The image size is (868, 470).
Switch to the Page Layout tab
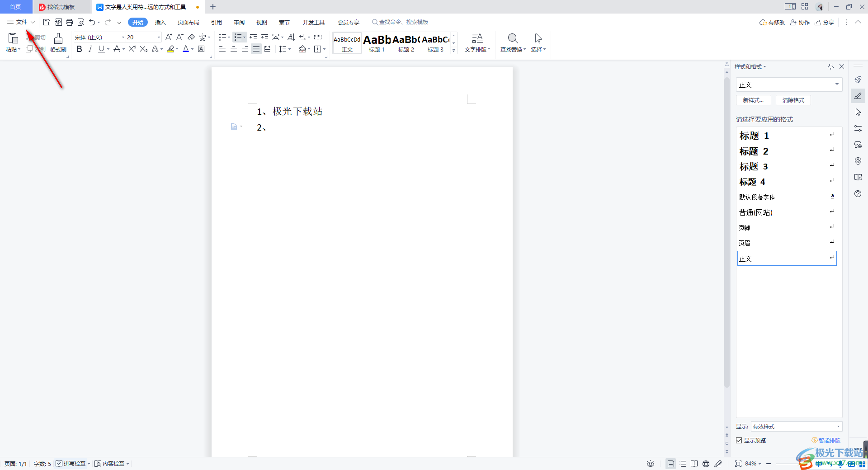click(x=188, y=22)
